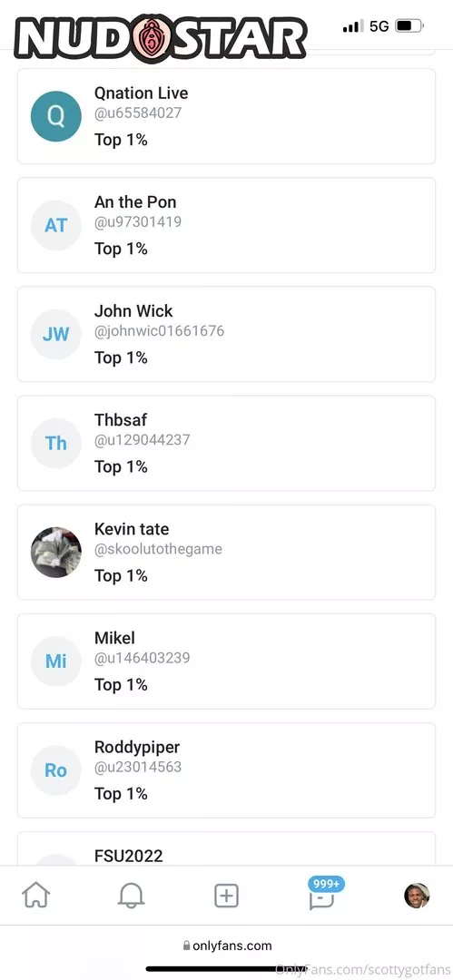Image resolution: width=453 pixels, height=980 pixels.
Task: Click the AT avatar for An the Pon
Action: coord(55,226)
